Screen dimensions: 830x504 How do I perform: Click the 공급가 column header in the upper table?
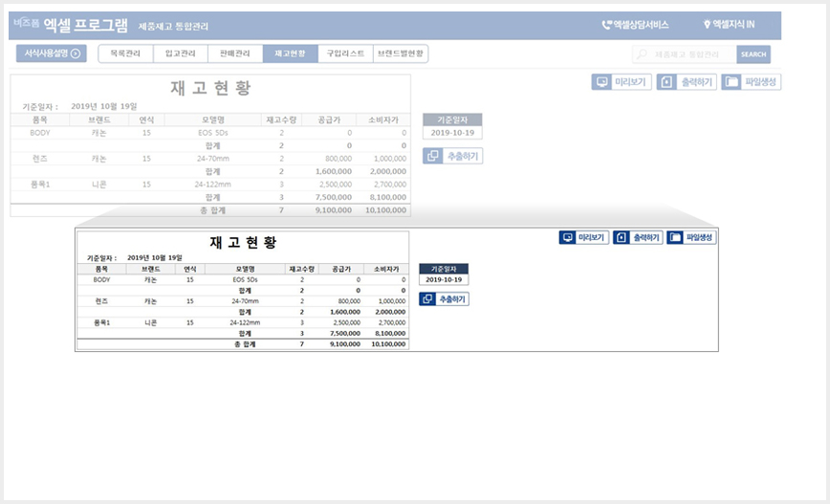click(x=329, y=121)
